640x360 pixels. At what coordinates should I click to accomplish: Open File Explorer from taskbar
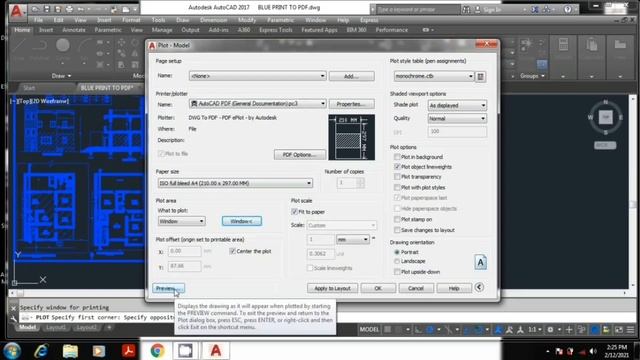tap(70, 351)
